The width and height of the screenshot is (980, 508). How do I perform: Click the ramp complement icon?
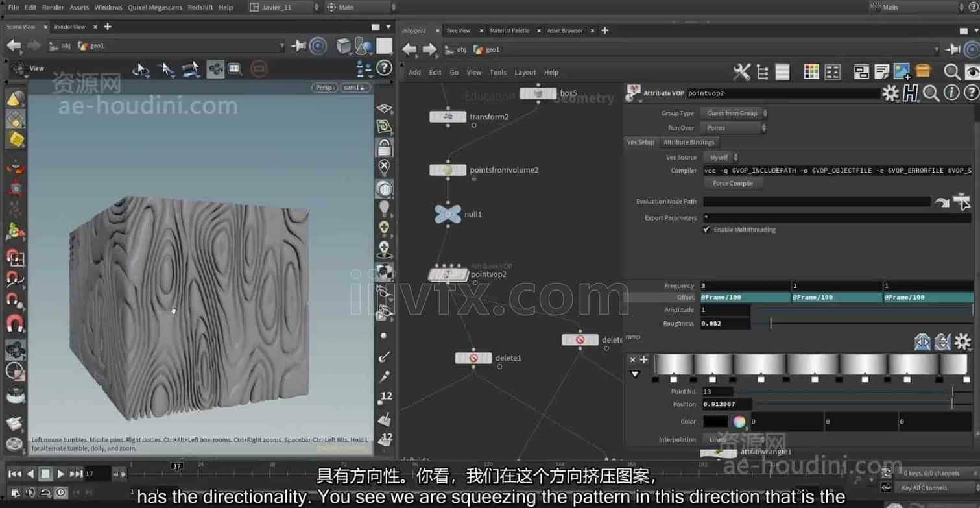[942, 341]
